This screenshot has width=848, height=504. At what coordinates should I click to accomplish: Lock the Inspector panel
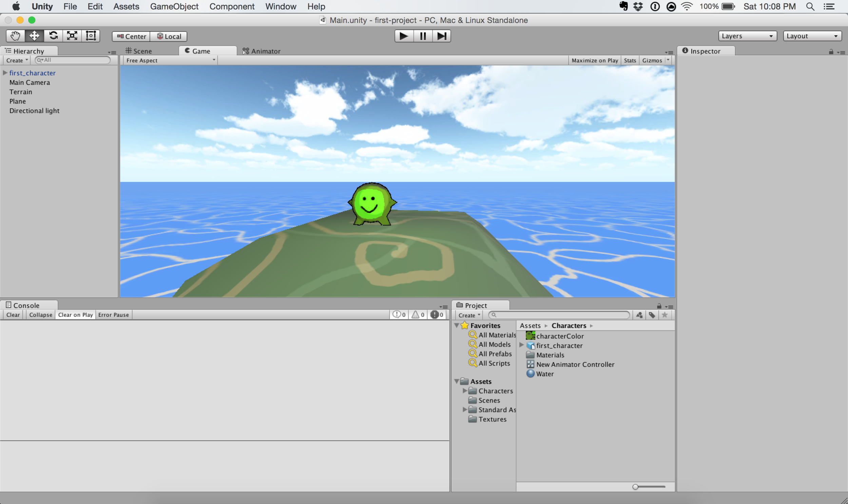click(831, 52)
